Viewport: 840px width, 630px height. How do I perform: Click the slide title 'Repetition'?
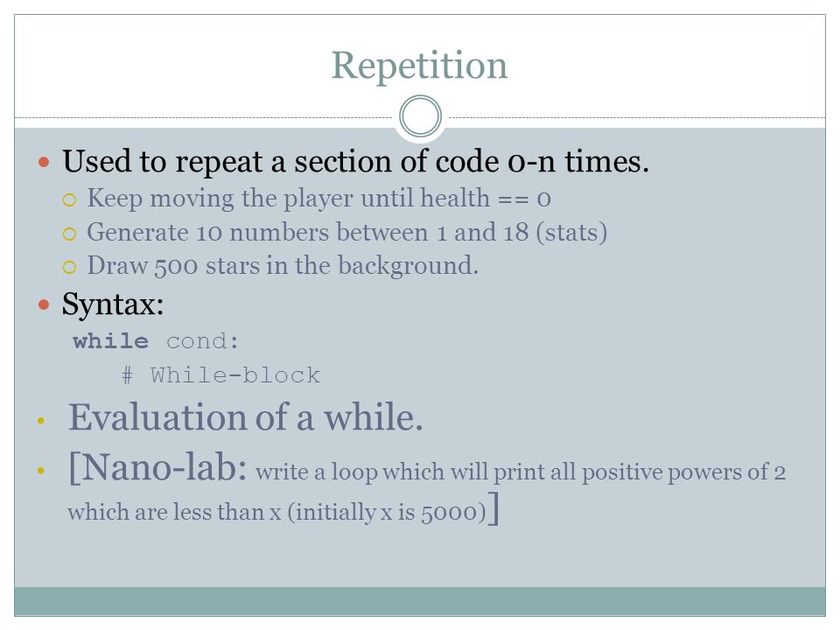pos(419,66)
